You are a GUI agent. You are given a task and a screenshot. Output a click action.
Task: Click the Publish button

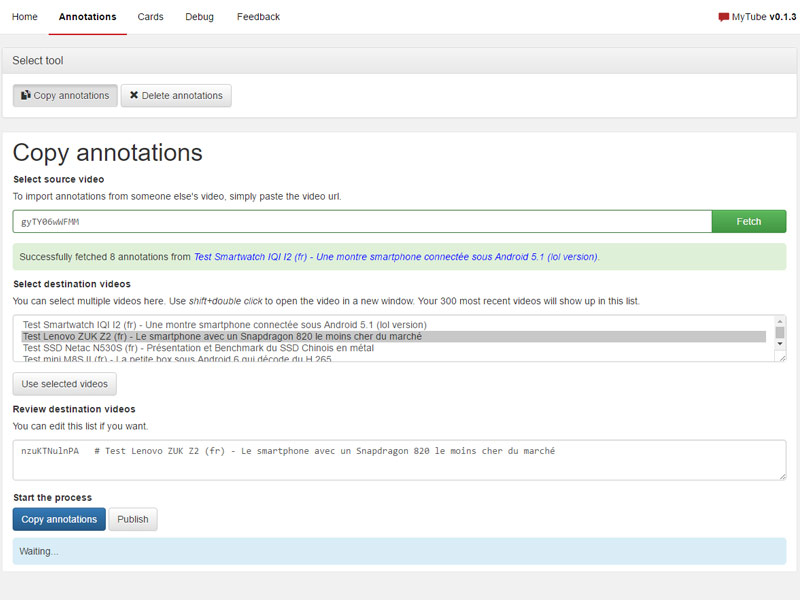[133, 519]
